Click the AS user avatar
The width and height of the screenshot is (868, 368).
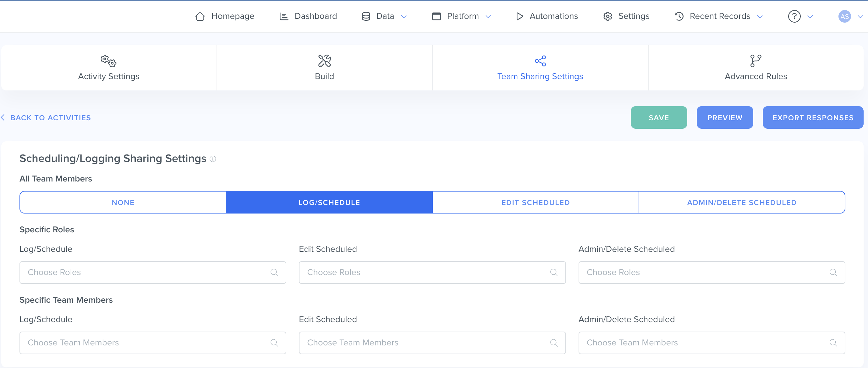click(x=844, y=16)
